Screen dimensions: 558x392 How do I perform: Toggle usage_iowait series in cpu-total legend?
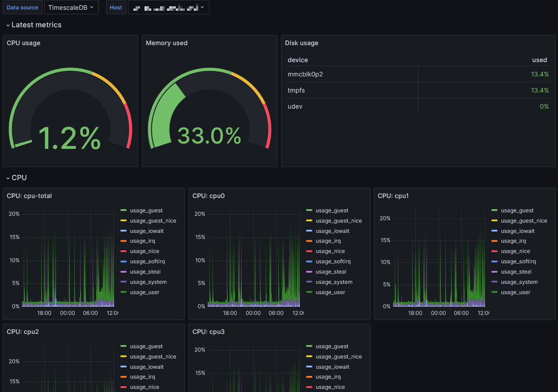[x=147, y=231]
